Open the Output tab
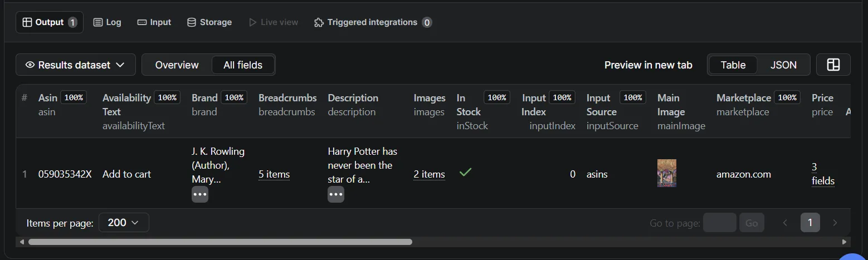The image size is (868, 260). point(50,22)
